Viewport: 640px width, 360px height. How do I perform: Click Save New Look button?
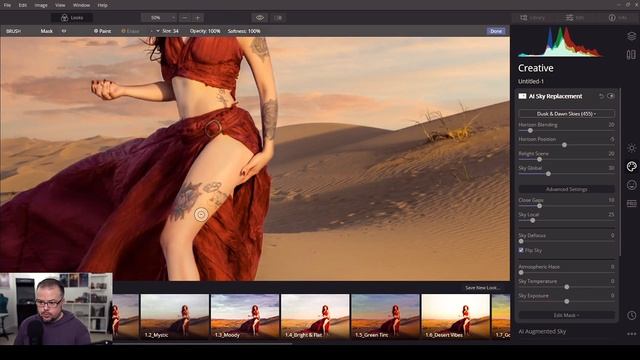[x=482, y=288]
